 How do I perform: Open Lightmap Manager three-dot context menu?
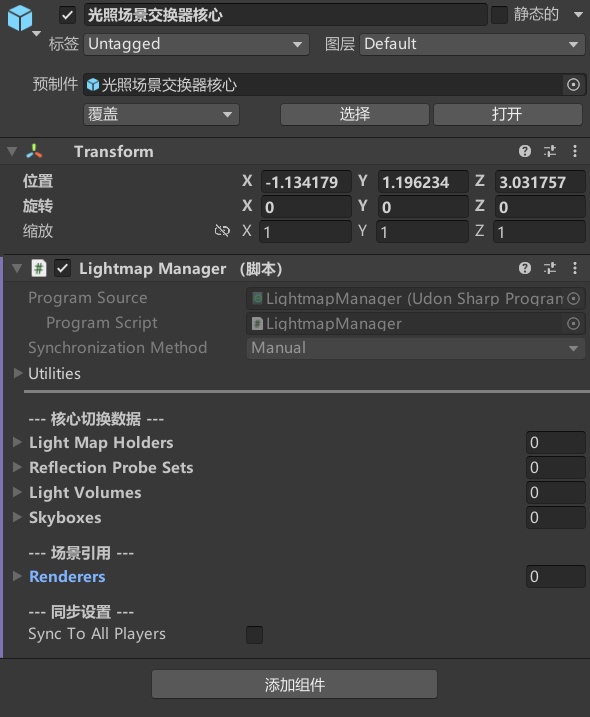point(575,268)
